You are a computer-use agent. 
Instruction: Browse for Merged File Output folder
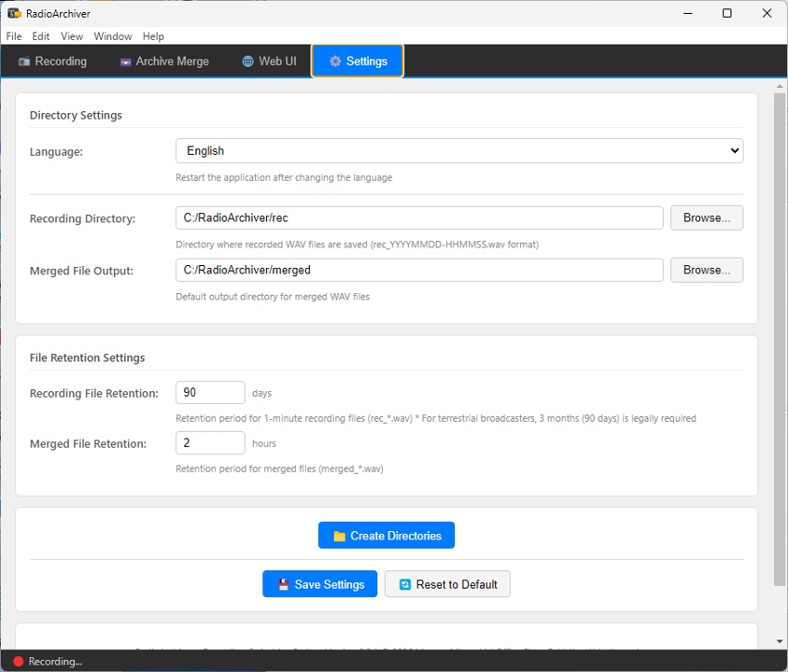coord(707,271)
